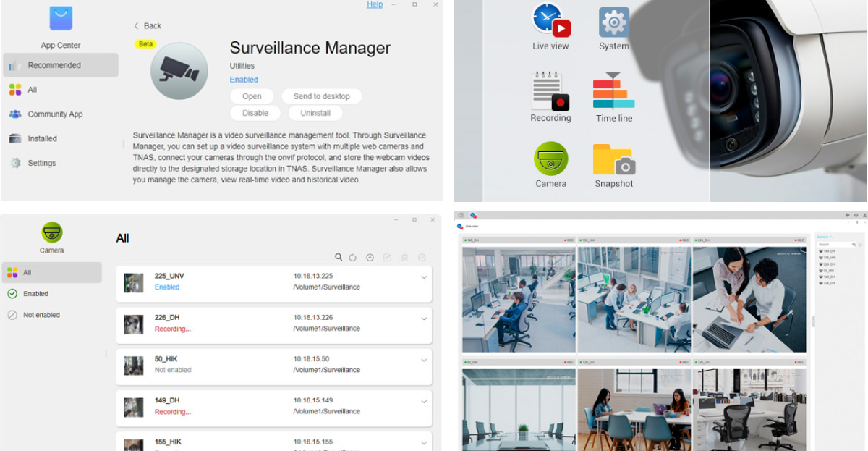This screenshot has width=868, height=451.
Task: Disable the Surveillance Manager app
Action: [x=255, y=112]
